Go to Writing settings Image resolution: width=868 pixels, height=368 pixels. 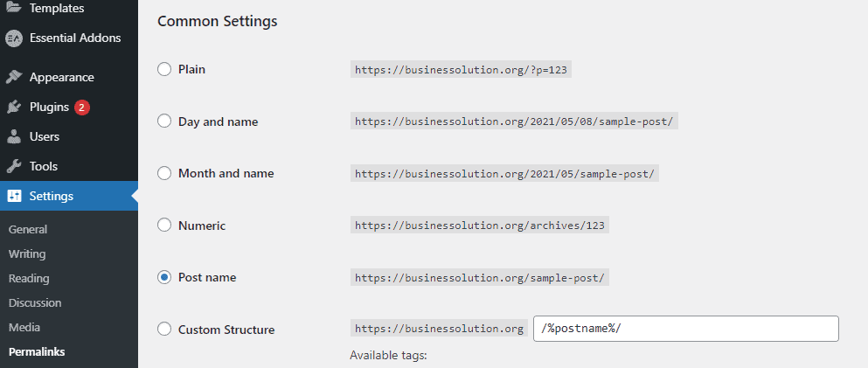[x=27, y=254]
